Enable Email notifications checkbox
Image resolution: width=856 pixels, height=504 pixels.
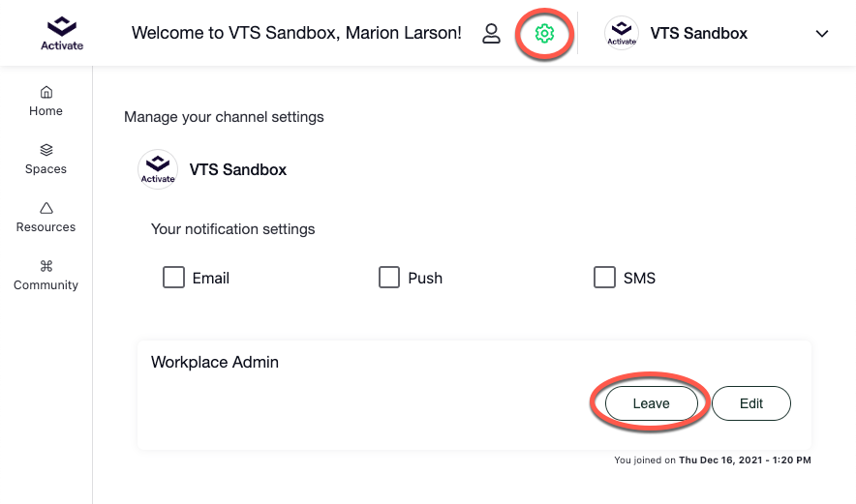click(x=173, y=277)
